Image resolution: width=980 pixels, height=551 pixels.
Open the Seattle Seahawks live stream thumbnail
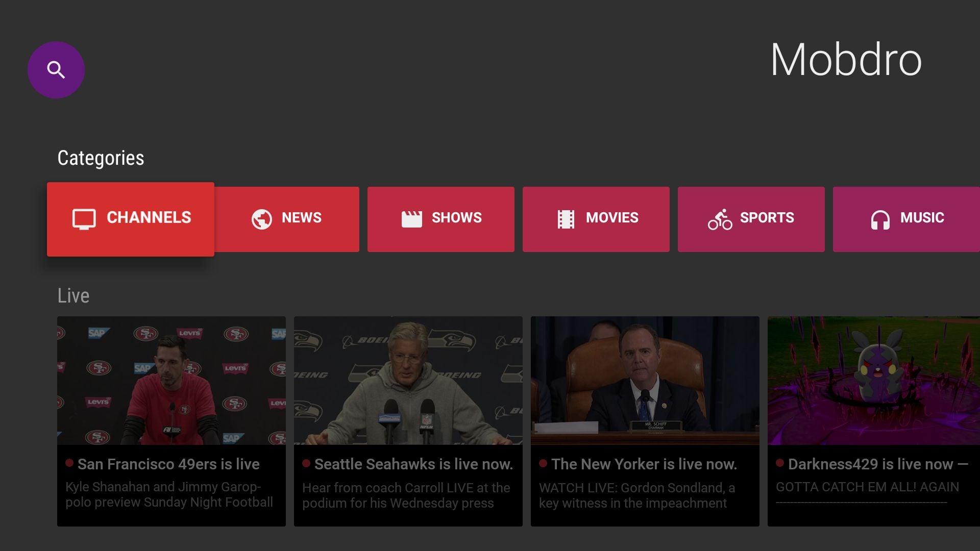pyautogui.click(x=408, y=381)
